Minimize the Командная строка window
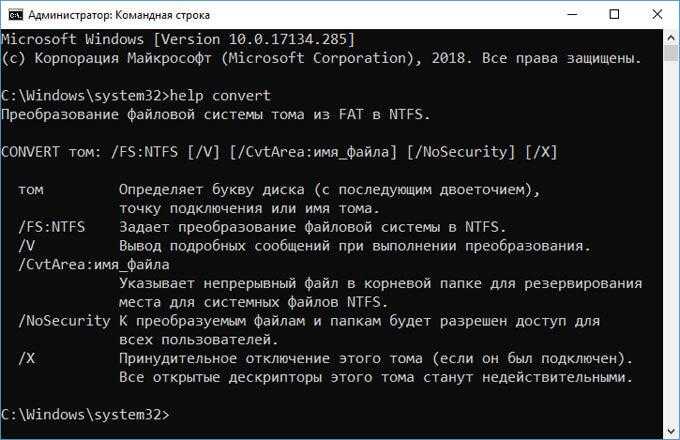Screen dimensions: 680x440 (572, 15)
